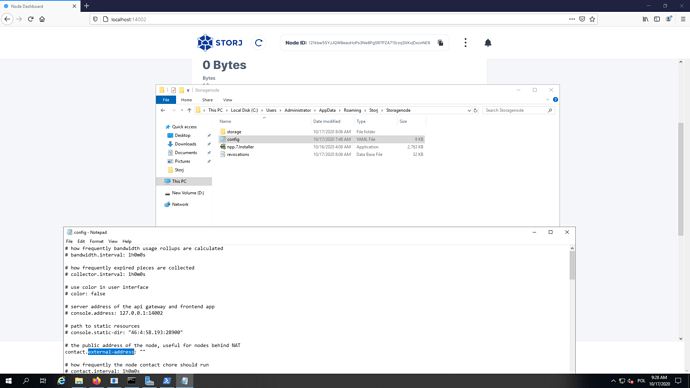Click Users in the breadcrumb path

271,110
